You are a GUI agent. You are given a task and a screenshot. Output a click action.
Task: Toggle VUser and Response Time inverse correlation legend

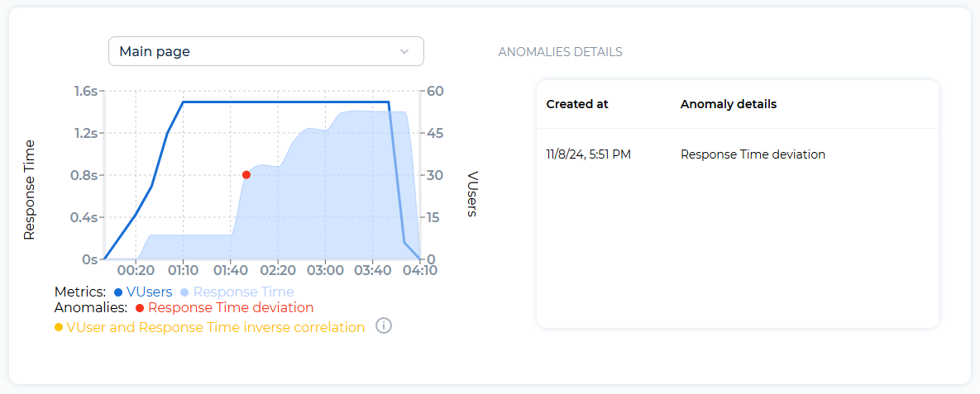click(209, 327)
